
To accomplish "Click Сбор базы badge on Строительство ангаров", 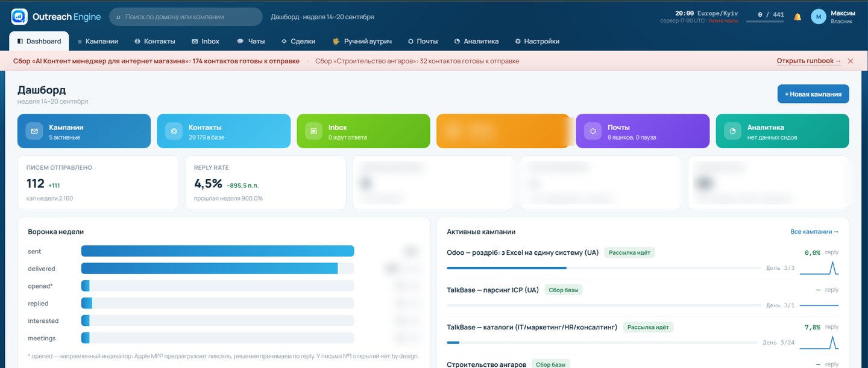I will pyautogui.click(x=550, y=364).
